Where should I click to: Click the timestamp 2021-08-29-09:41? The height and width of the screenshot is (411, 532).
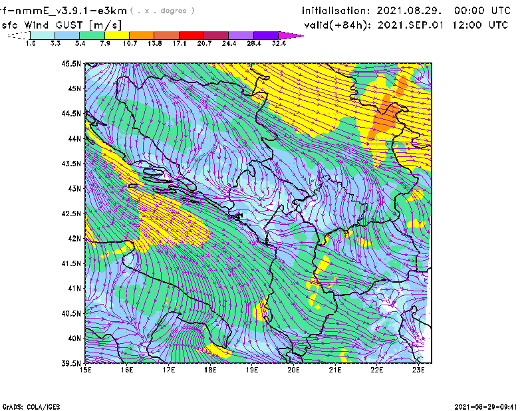pos(485,407)
